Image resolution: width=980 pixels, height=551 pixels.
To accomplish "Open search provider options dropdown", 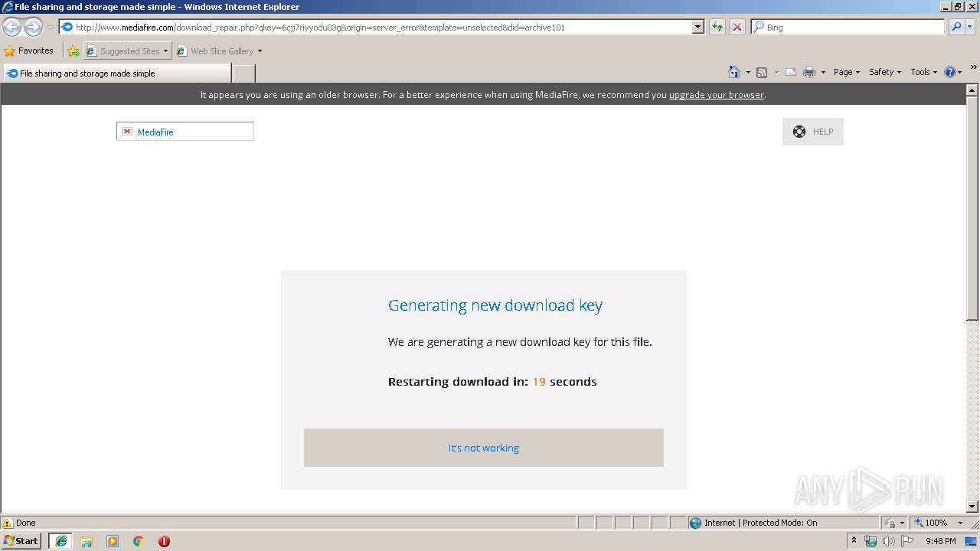I will click(x=970, y=27).
